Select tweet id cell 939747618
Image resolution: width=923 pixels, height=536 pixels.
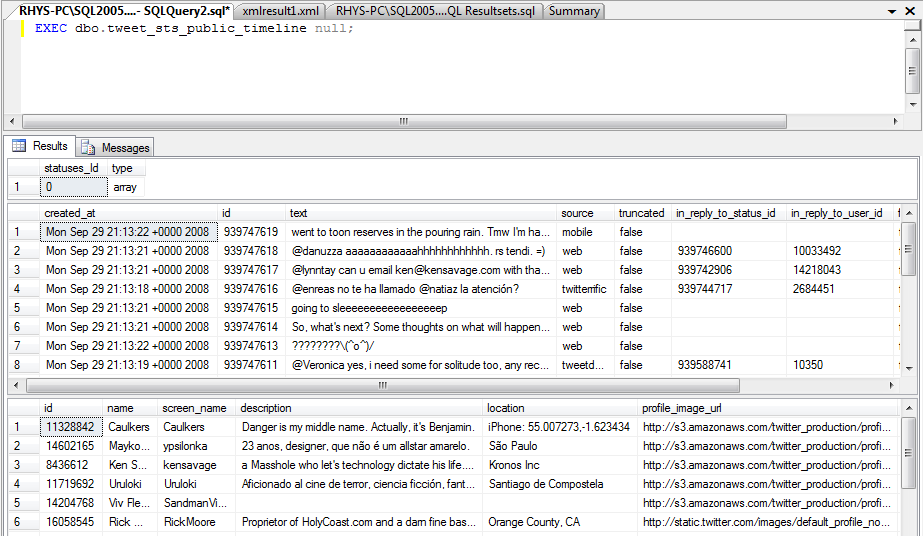[x=252, y=251]
